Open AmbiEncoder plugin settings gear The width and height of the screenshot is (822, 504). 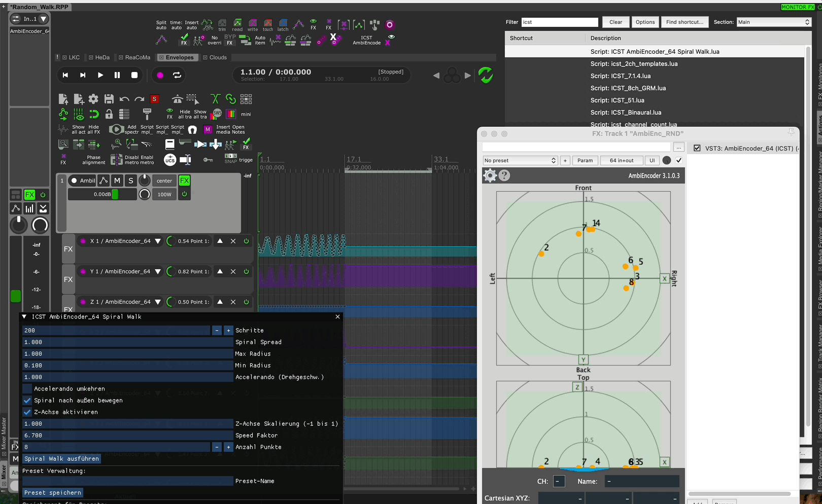tap(490, 175)
